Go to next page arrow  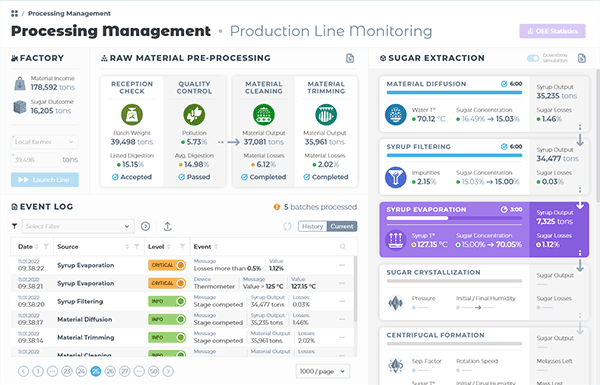point(168,371)
